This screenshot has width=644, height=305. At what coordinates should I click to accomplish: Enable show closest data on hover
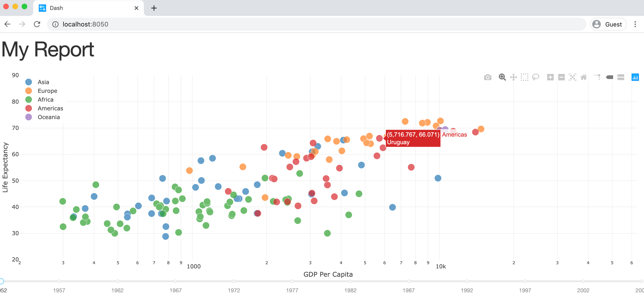[609, 77]
